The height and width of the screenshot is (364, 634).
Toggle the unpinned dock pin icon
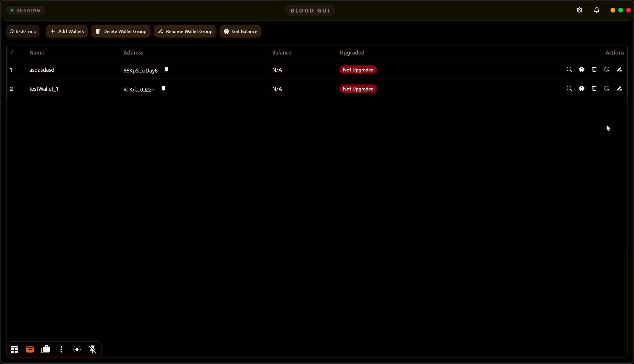(x=93, y=349)
